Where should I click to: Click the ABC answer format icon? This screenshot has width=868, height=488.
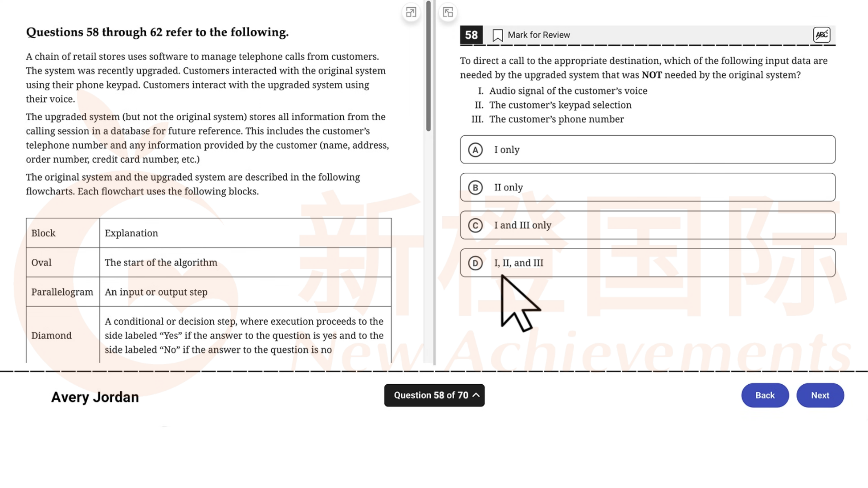822,34
